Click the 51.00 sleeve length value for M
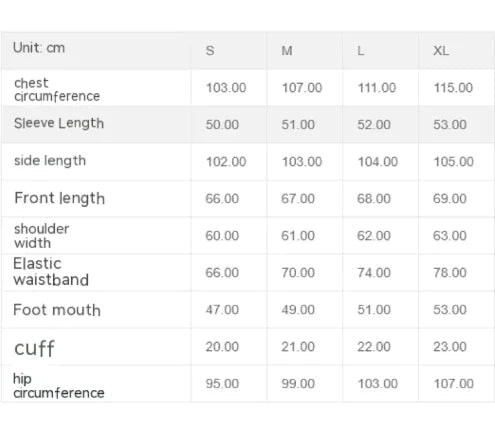The image size is (495, 433). [x=298, y=125]
